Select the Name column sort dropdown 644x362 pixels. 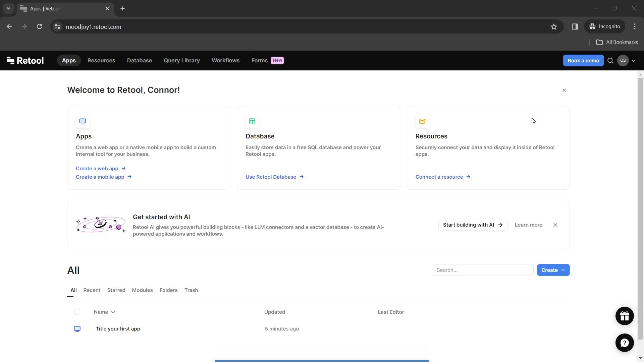(x=113, y=312)
